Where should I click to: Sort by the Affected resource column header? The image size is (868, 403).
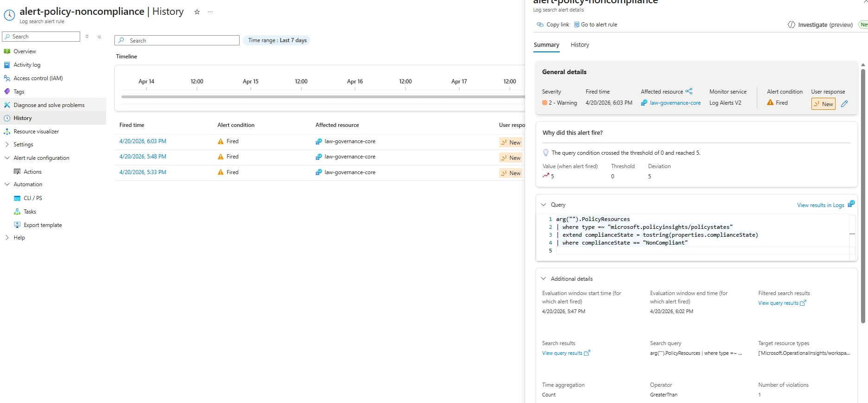coord(337,125)
